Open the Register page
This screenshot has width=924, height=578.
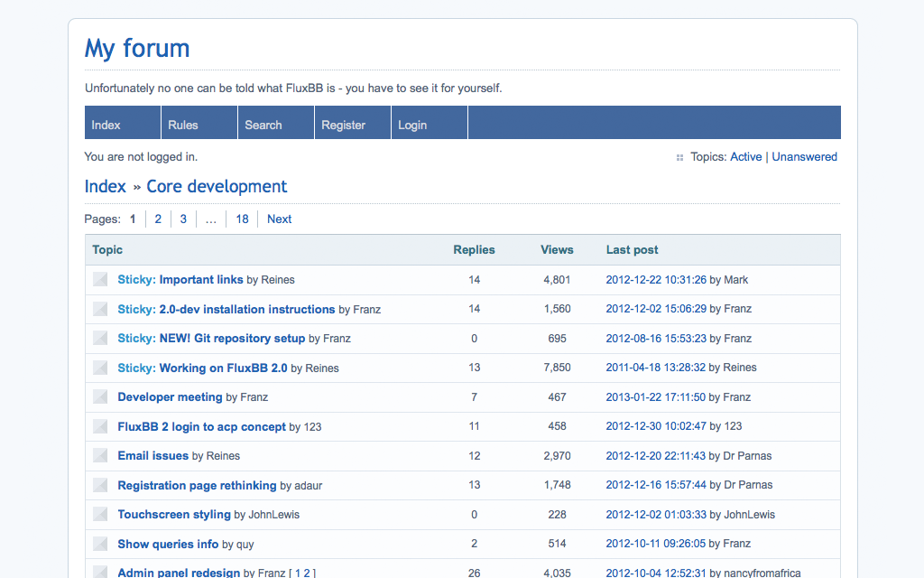coord(343,125)
